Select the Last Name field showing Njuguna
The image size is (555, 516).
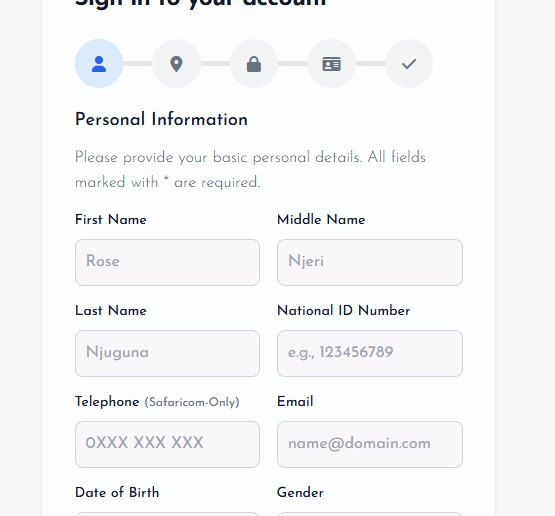tap(167, 353)
